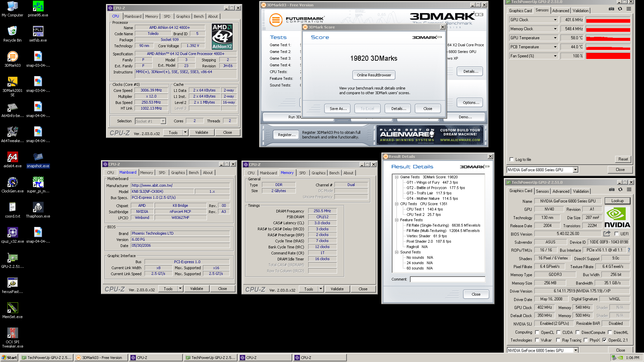Collapse the Feature Tests tree node
The width and height of the screenshot is (644, 362).
(396, 220)
